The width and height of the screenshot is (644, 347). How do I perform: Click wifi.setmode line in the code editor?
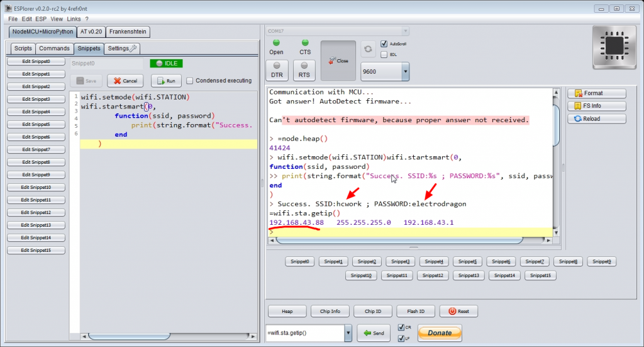point(135,97)
